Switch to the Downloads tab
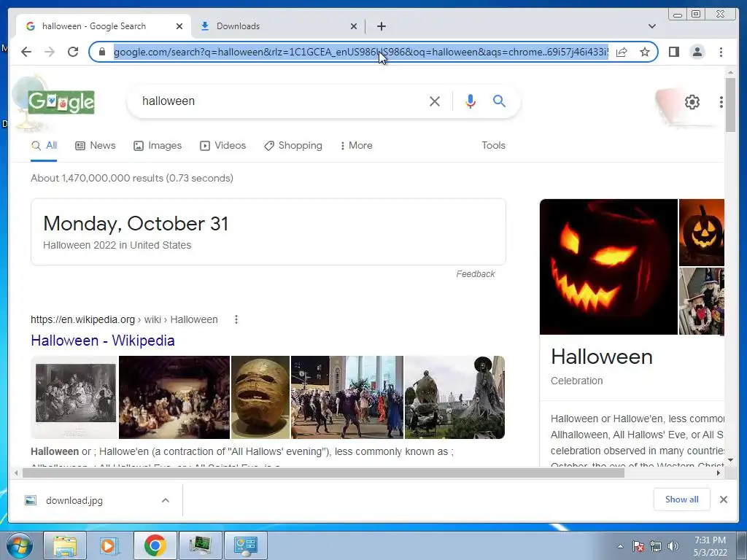Viewport: 747px width, 560px height. pos(278,26)
